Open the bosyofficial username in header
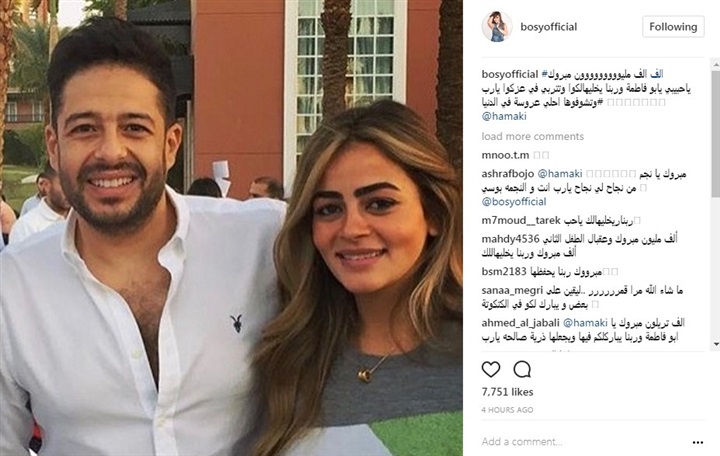 [x=549, y=27]
